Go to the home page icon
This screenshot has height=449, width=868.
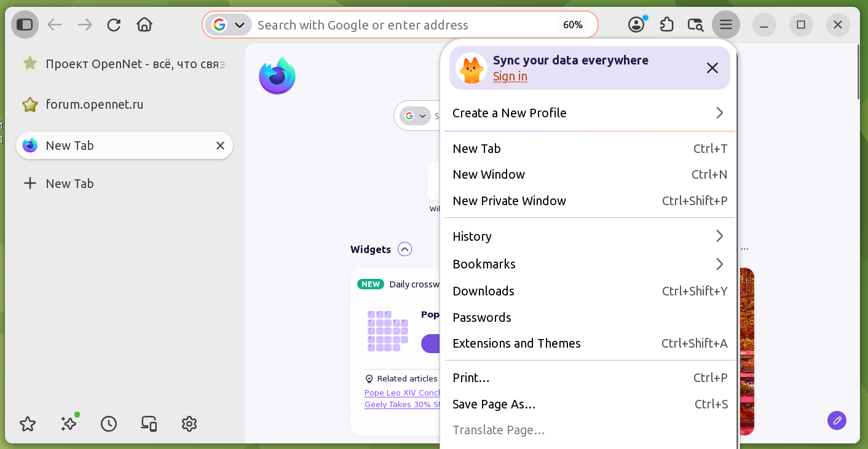(x=144, y=25)
